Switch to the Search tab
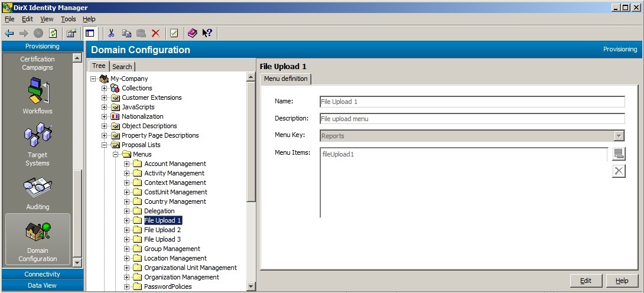Viewport: 644px width, 293px height. pyautogui.click(x=122, y=67)
